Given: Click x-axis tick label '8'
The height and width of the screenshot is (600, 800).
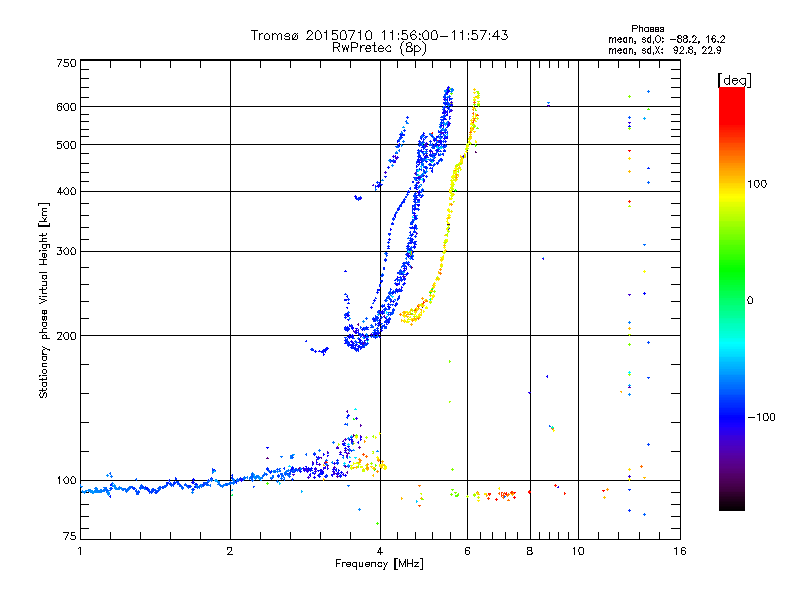Looking at the screenshot, I should [x=530, y=551].
